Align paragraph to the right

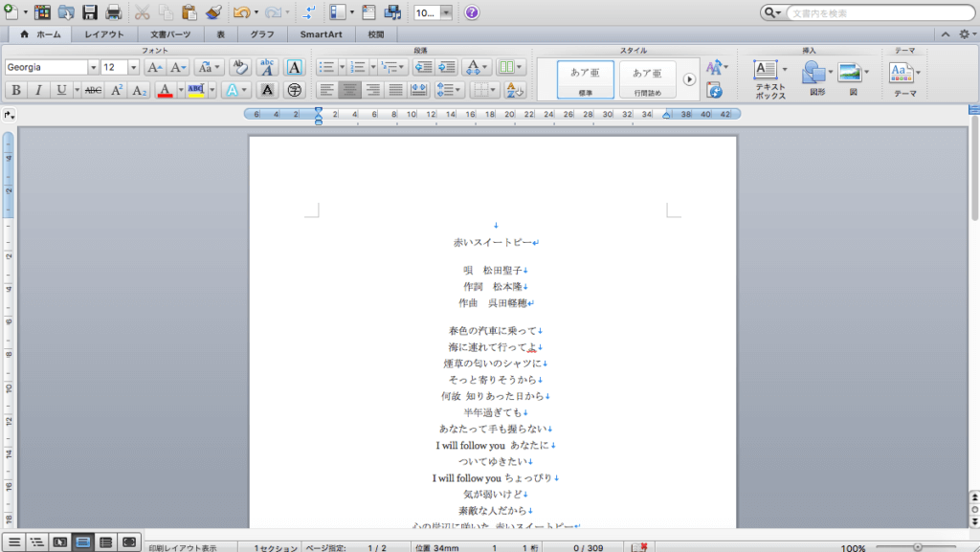(x=372, y=90)
